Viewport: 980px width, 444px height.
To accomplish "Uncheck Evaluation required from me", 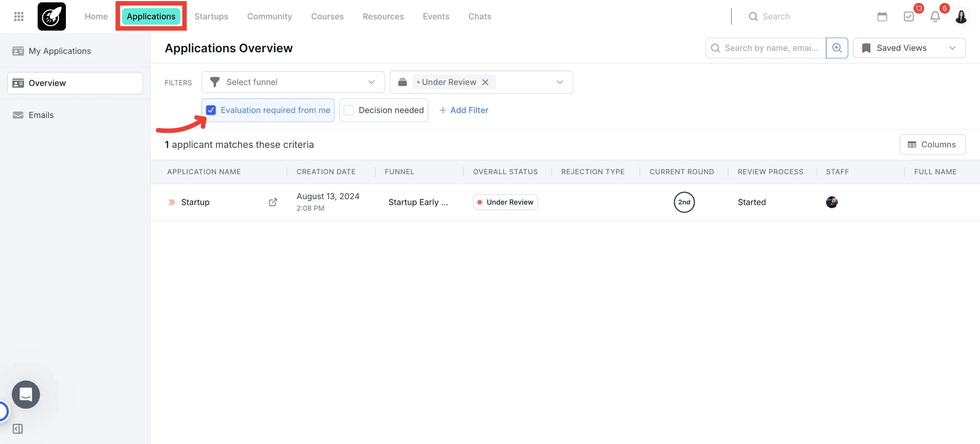I will [211, 110].
